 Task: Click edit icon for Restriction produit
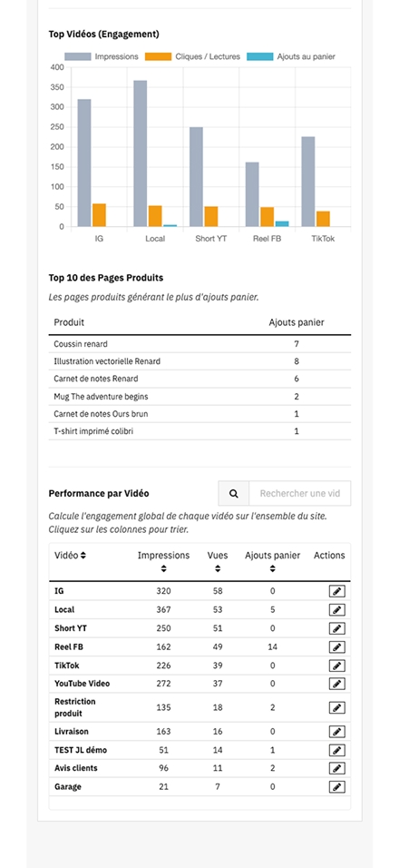tap(336, 707)
